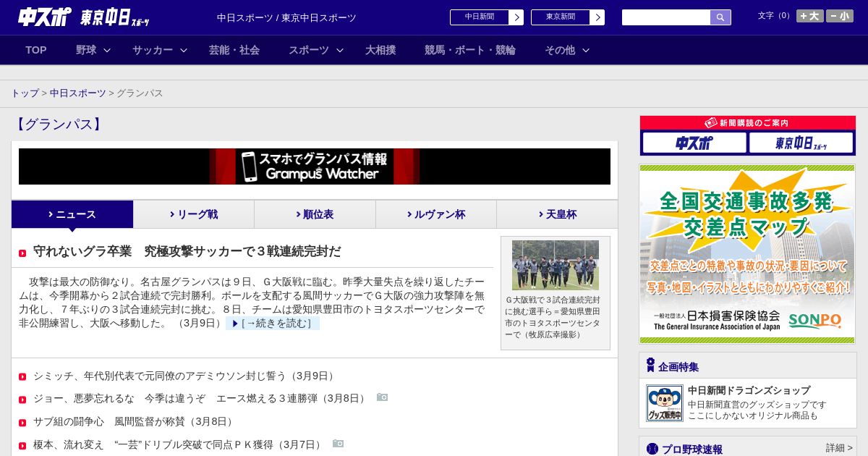
Task: Open article サブ組の闘争心 風間監督が称賛
Action: click(134, 421)
